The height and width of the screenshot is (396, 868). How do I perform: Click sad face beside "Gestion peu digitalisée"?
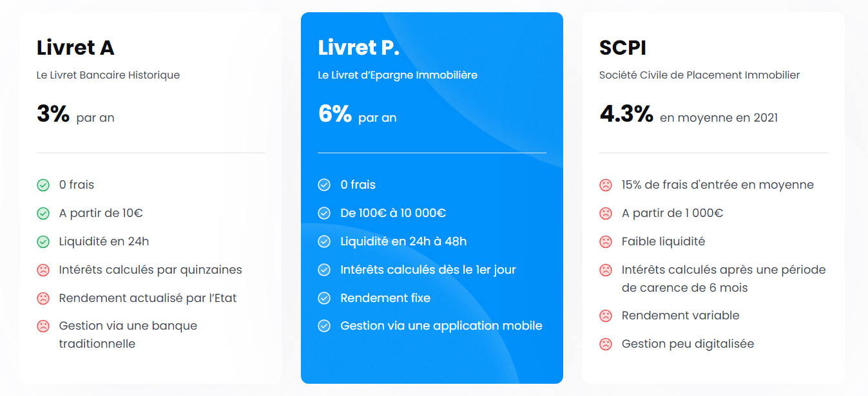[x=606, y=344]
